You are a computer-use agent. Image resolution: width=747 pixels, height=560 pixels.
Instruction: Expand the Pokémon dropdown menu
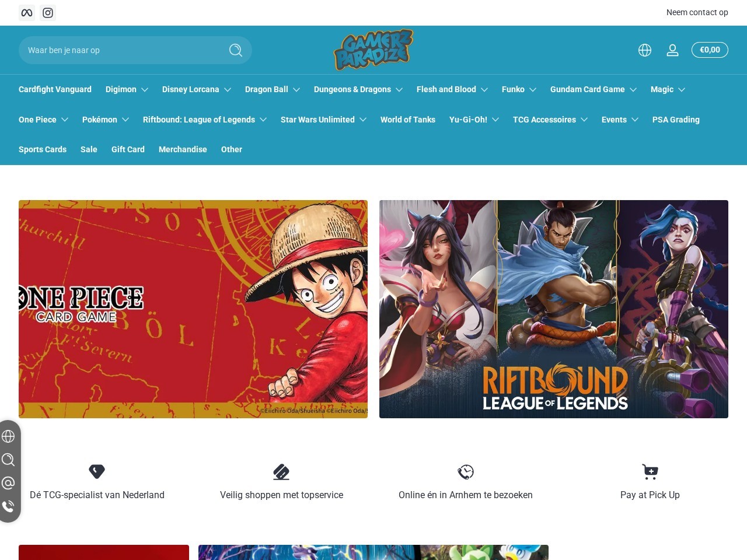[105, 120]
